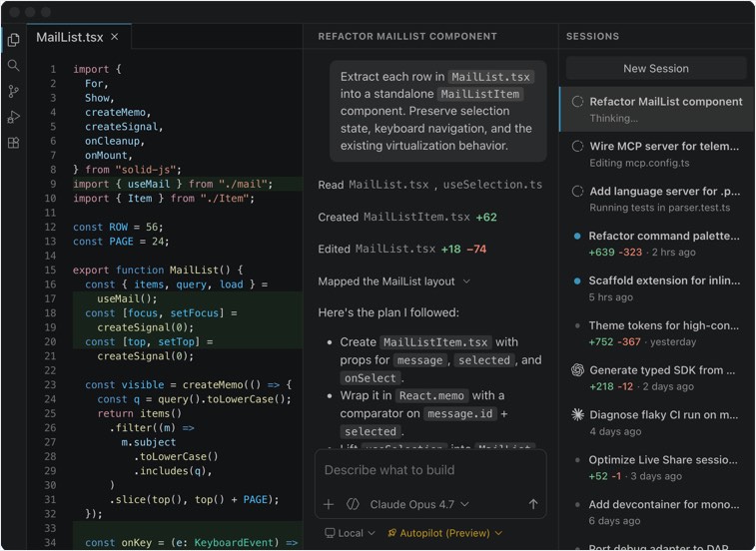Click the Editing mcp.config.ts status
756x551 pixels.
coord(639,163)
